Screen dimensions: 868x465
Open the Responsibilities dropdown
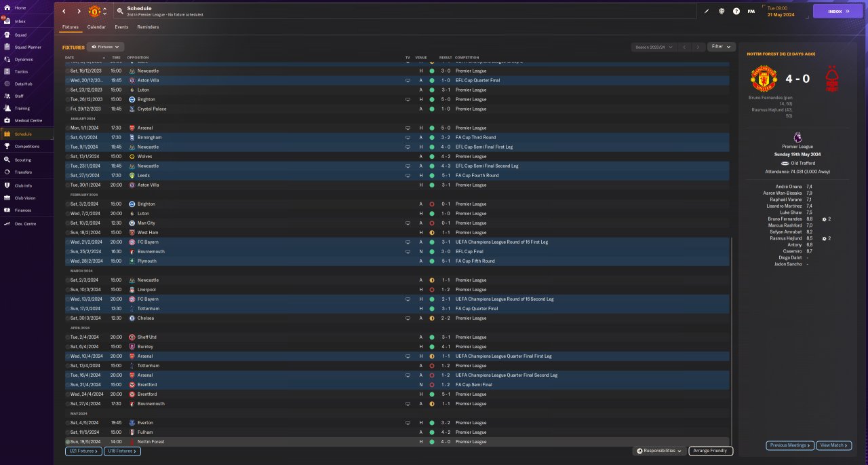[x=659, y=451]
